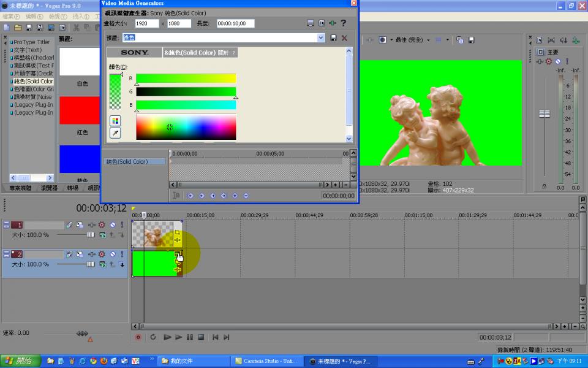The image size is (588, 368).
Task: Open the preset name dropdown
Action: coord(321,38)
